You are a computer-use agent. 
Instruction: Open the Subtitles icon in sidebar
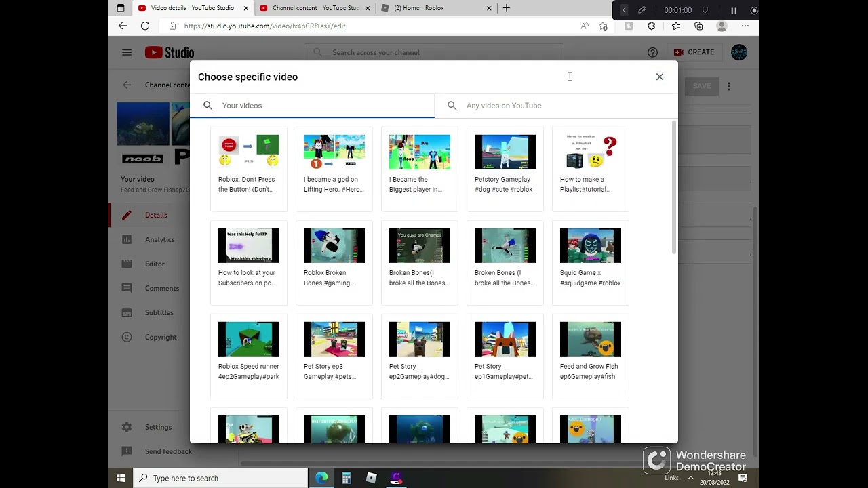127,312
